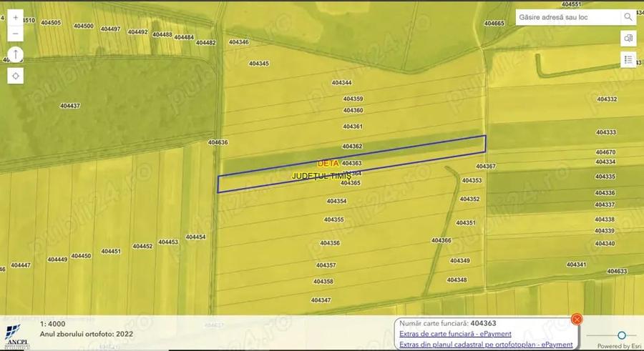Find my location with the locate button
Image resolution: width=644 pixels, height=351 pixels.
pyautogui.click(x=16, y=76)
